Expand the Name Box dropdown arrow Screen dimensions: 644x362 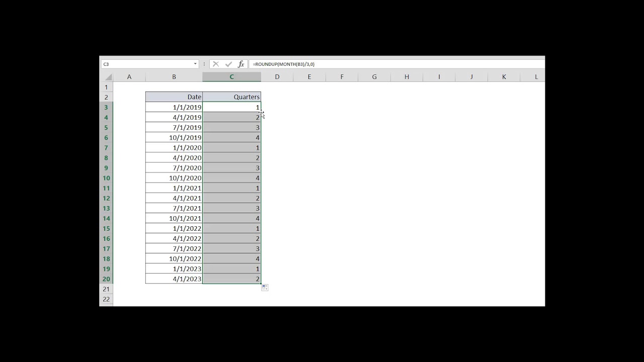(x=195, y=64)
